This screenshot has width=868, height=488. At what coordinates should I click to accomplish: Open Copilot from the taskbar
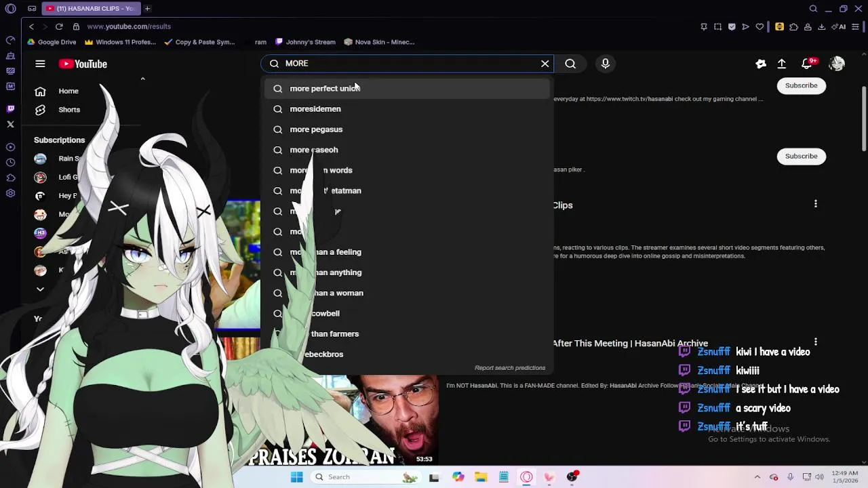458,477
